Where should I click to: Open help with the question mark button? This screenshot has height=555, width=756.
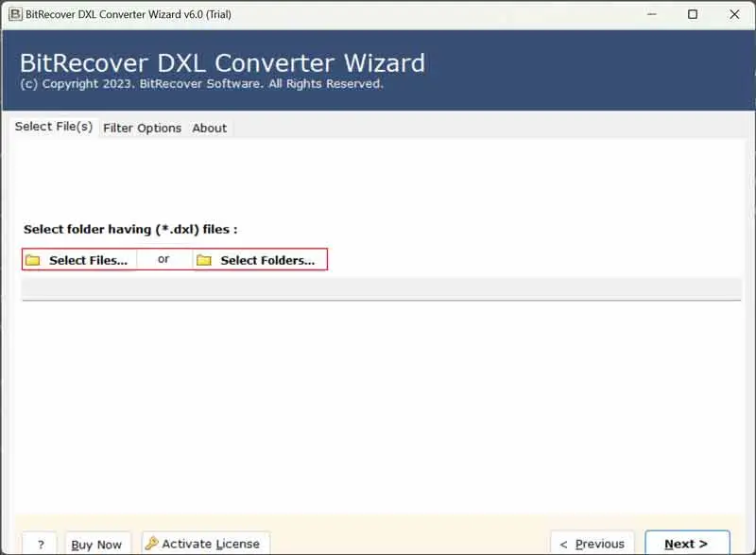(41, 544)
